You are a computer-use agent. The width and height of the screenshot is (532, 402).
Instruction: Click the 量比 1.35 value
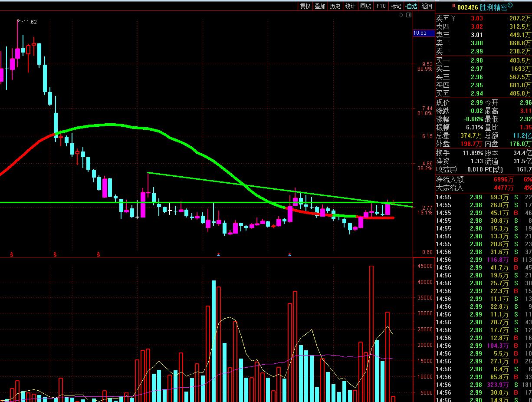tap(525, 127)
